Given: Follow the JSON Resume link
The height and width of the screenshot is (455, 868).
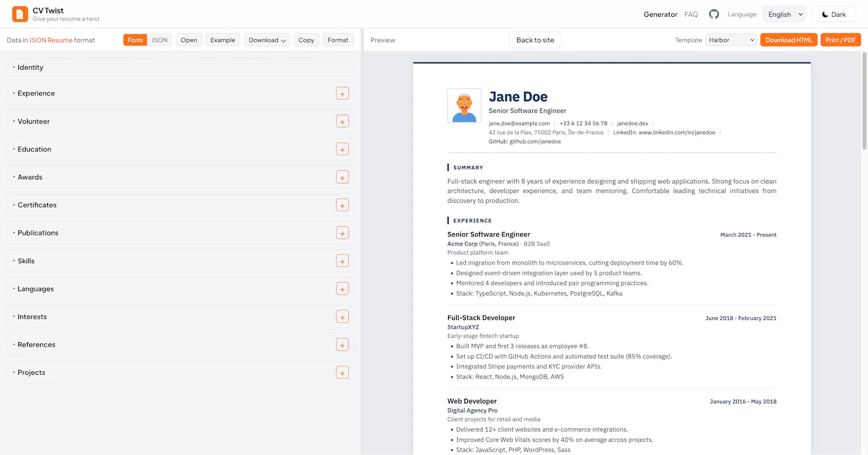Looking at the screenshot, I should click(x=51, y=40).
